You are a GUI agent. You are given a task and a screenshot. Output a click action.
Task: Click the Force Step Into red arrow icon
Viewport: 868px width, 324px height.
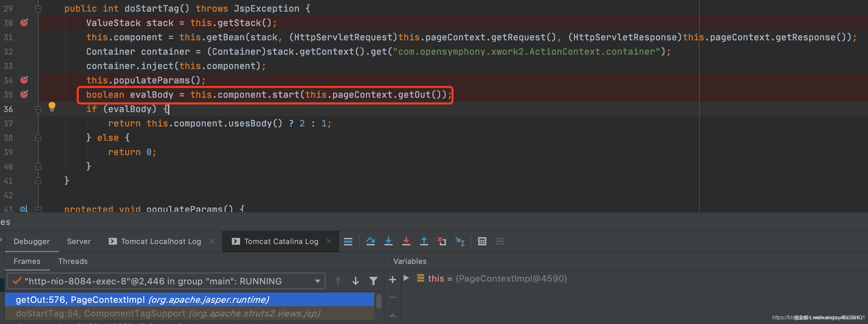406,241
